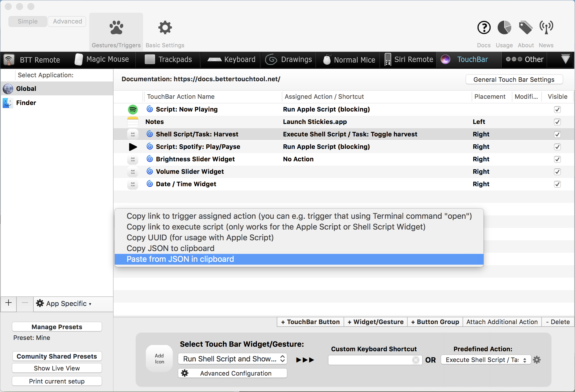Click the Custom Keyboard Shortcut field
The image size is (575, 392).
(x=370, y=360)
